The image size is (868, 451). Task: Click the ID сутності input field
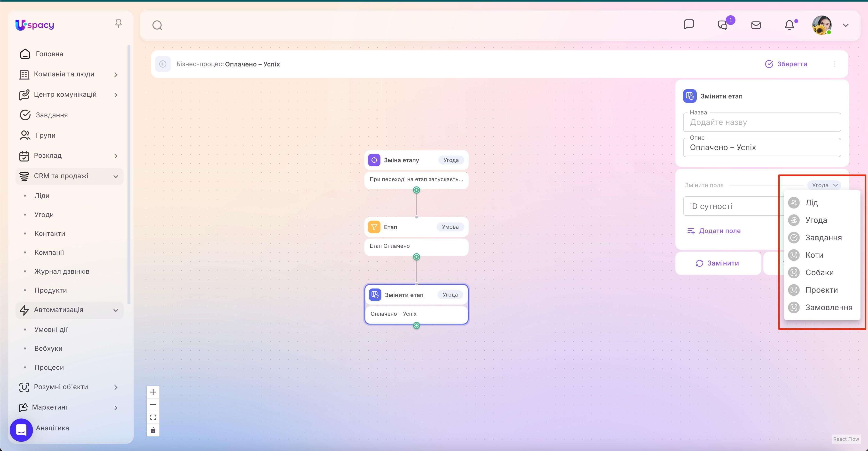[x=725, y=206]
